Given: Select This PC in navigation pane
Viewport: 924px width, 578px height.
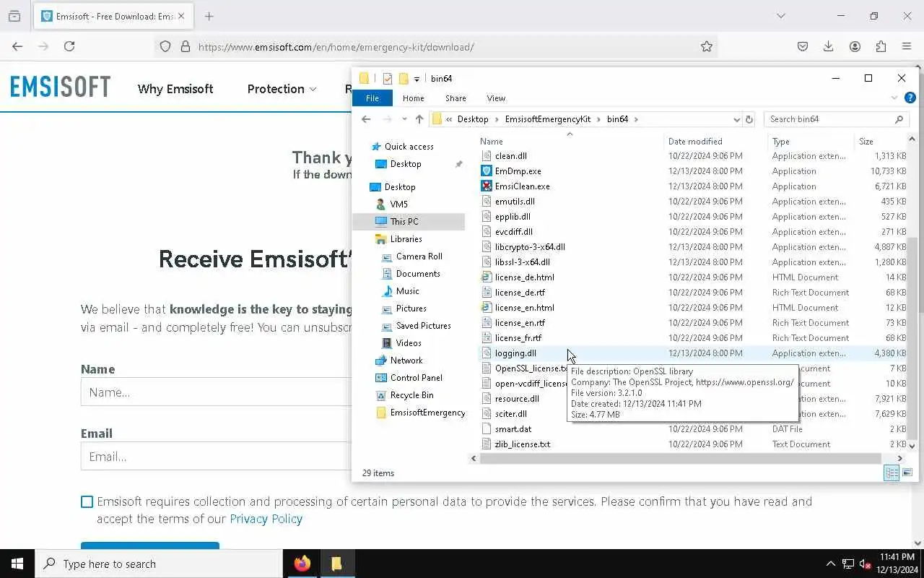Looking at the screenshot, I should coord(404,222).
